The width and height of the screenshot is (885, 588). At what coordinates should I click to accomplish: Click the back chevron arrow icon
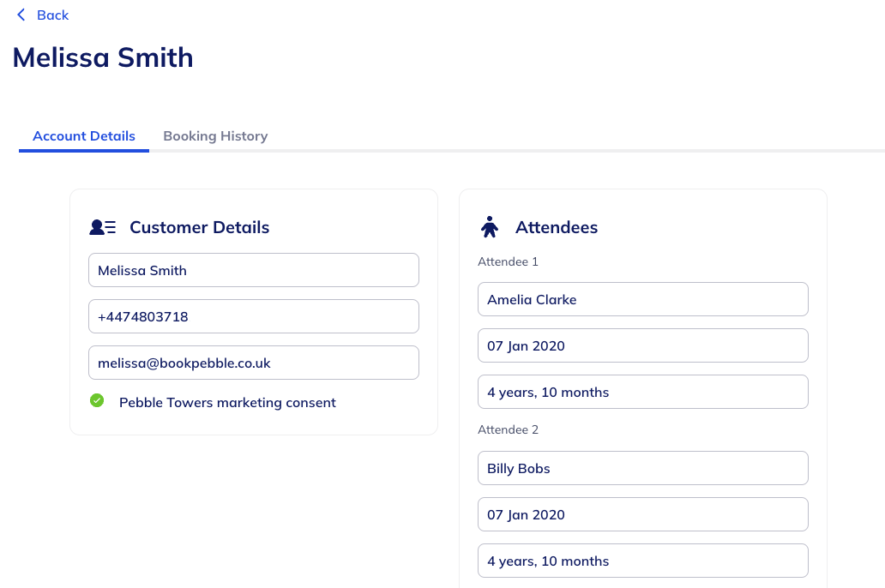(21, 15)
